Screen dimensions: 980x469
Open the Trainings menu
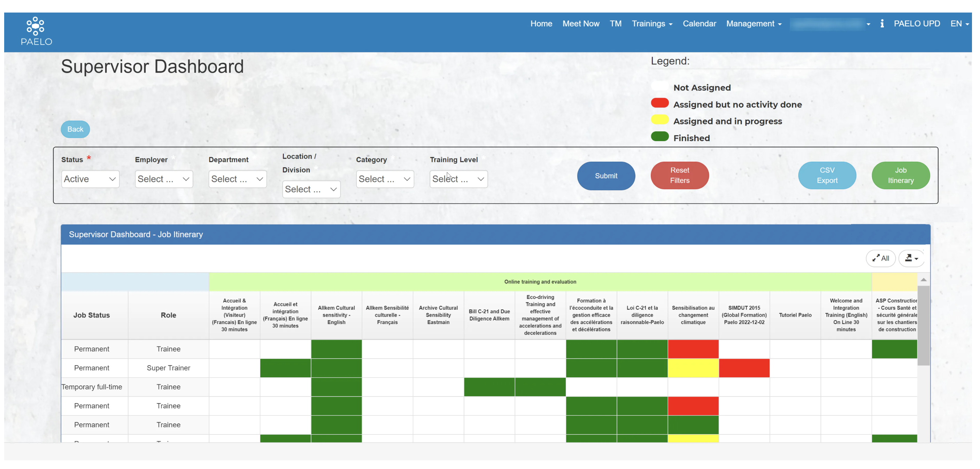coord(652,24)
